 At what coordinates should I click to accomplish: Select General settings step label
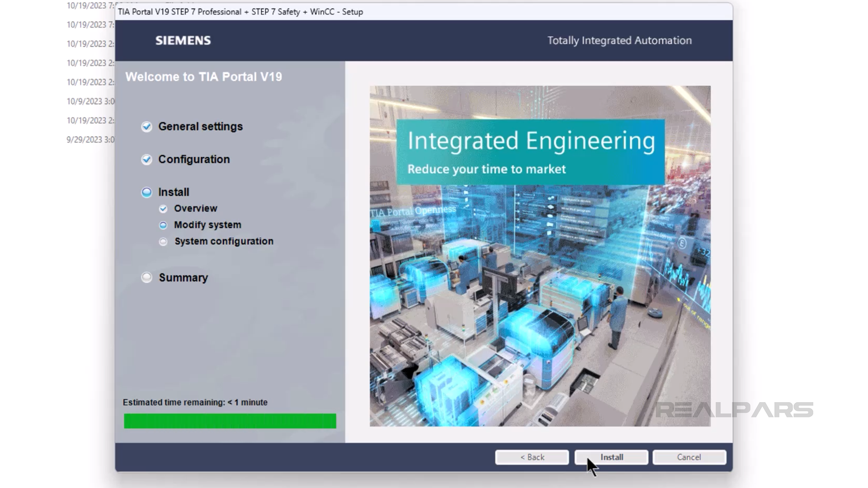tap(200, 127)
